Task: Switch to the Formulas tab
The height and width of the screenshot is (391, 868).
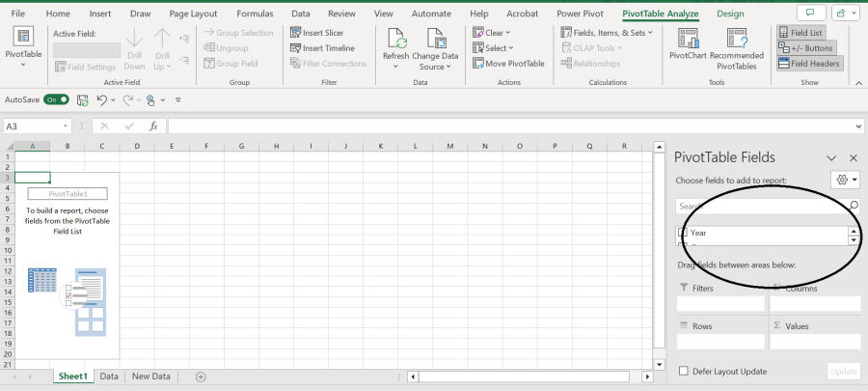Action: pos(255,14)
